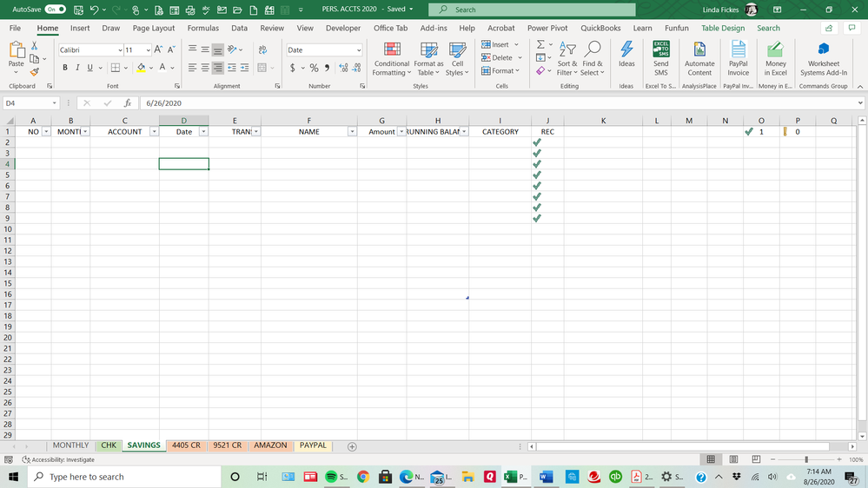Click the formula bar showing 6/26/2020
Screen dimensions: 868x488
pyautogui.click(x=498, y=103)
